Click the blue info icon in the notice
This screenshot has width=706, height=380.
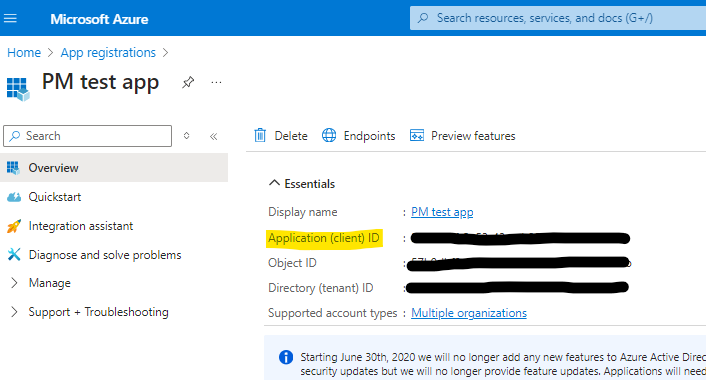coord(286,357)
